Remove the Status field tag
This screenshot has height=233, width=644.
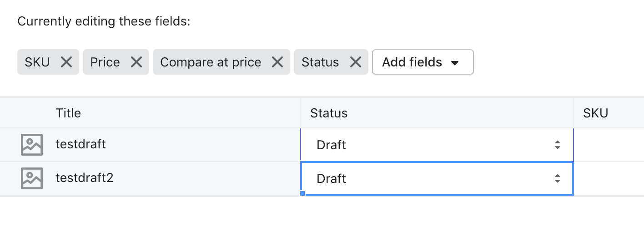click(356, 62)
